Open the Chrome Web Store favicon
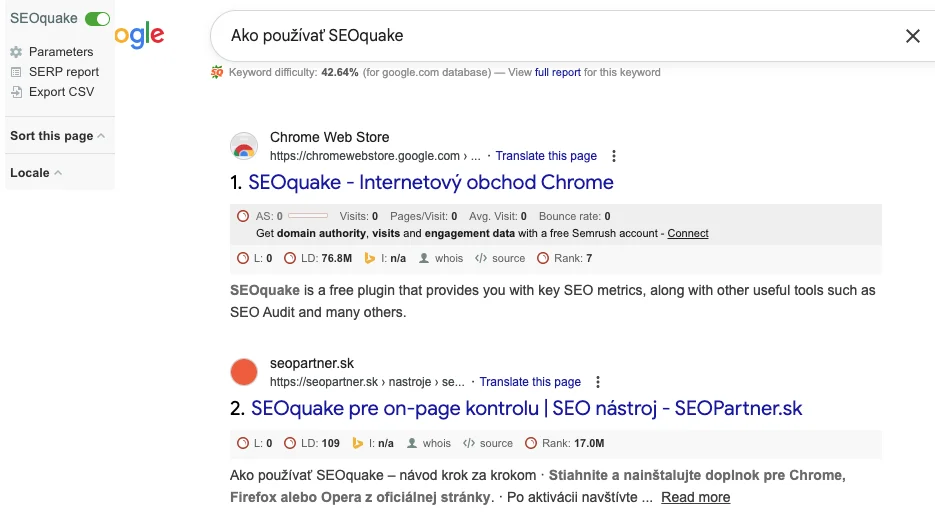935x528 pixels. tap(244, 147)
